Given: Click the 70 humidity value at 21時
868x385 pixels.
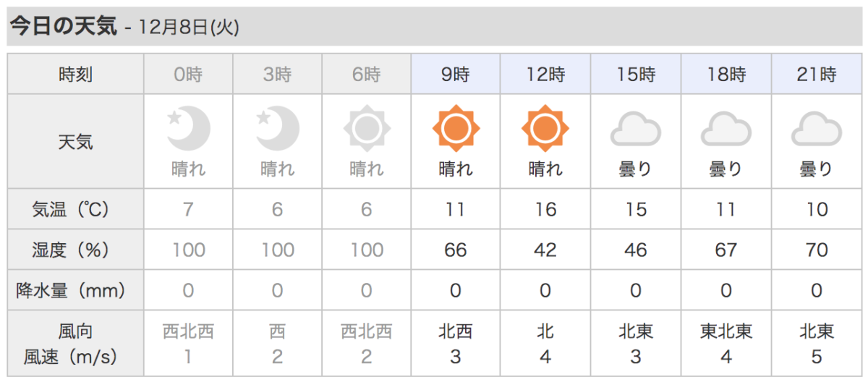Looking at the screenshot, I should click(x=817, y=250).
